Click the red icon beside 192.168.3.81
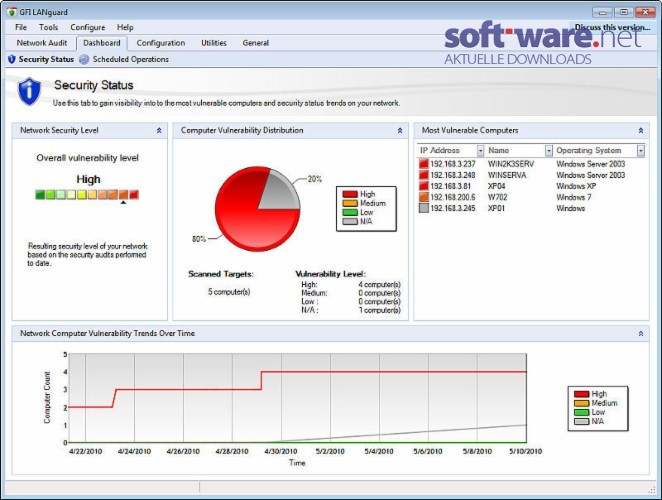Image resolution: width=662 pixels, height=500 pixels. click(x=423, y=186)
